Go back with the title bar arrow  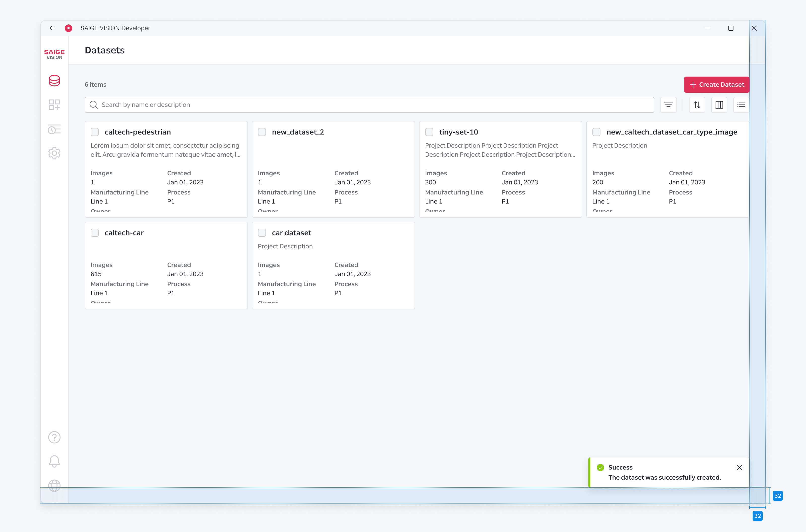click(52, 28)
